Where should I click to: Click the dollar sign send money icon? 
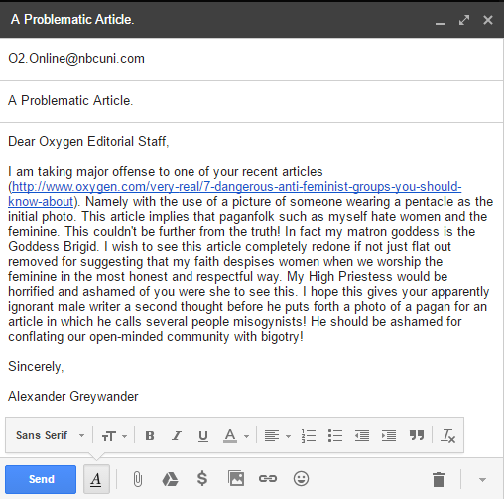202,479
